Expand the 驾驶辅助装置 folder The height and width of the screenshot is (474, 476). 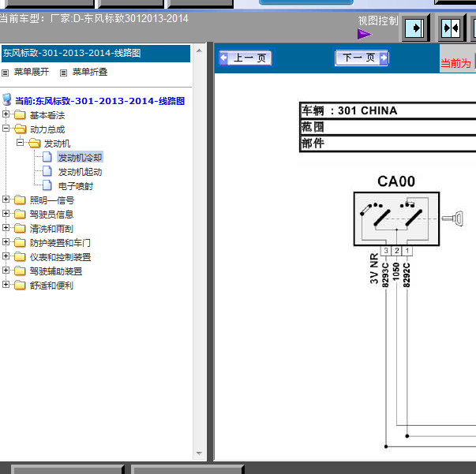click(x=6, y=270)
